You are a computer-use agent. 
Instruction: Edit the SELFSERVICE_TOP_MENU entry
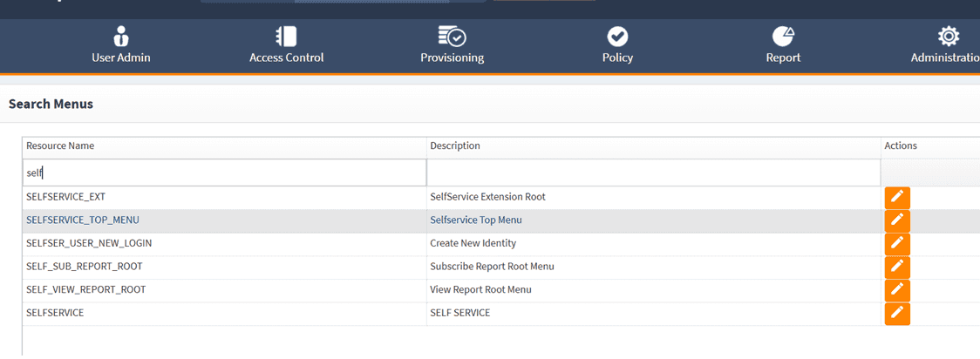tap(897, 220)
